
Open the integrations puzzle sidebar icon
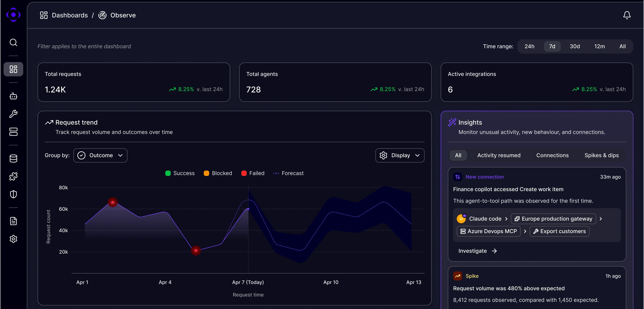[x=14, y=176]
